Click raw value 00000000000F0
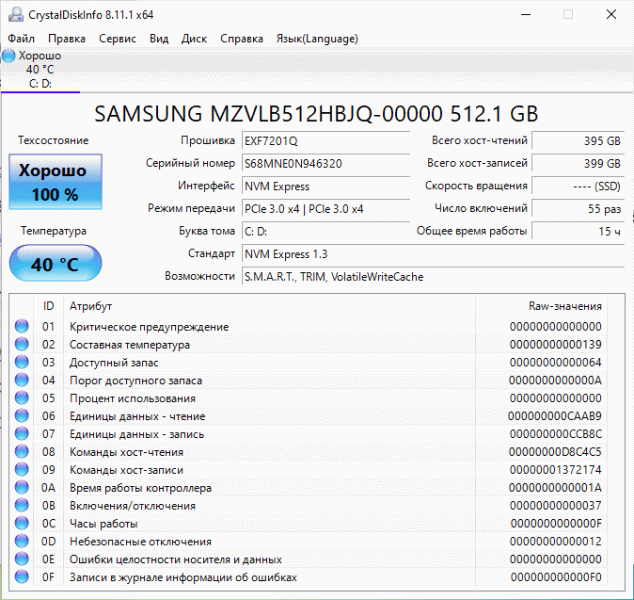 556,577
